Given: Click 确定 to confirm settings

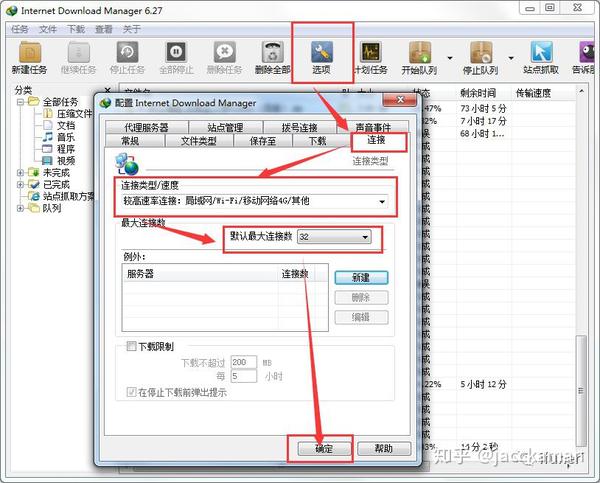Looking at the screenshot, I should click(324, 449).
